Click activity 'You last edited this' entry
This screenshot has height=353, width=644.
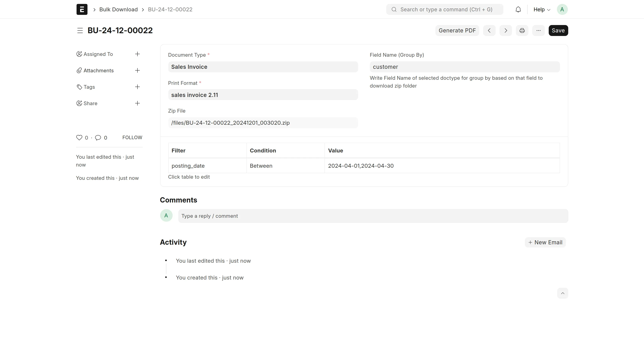pyautogui.click(x=213, y=261)
